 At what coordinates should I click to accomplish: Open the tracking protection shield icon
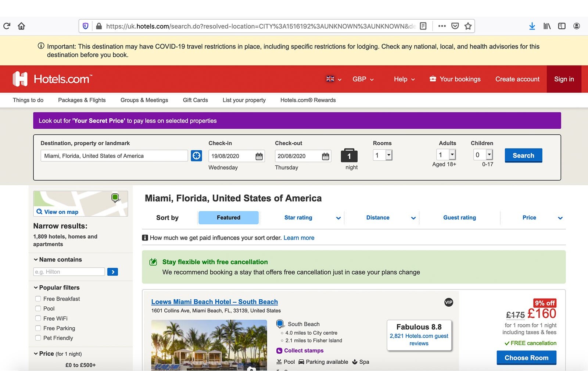[86, 26]
